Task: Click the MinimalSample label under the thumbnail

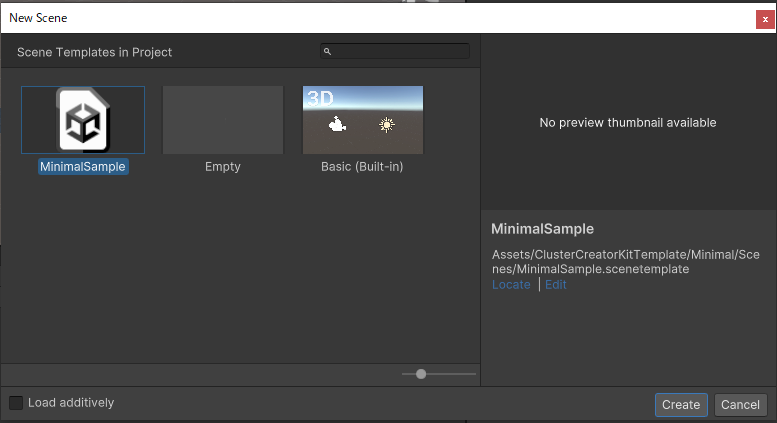Action: [83, 166]
